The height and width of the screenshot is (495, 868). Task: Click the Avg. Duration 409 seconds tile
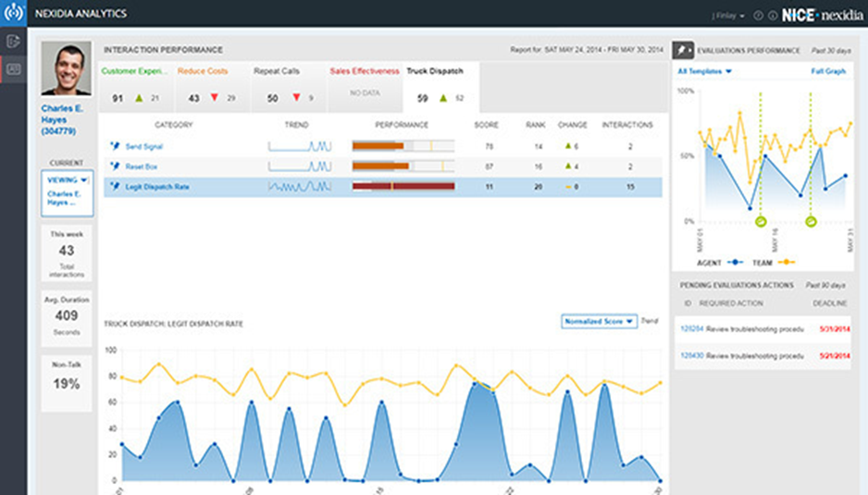pyautogui.click(x=67, y=318)
